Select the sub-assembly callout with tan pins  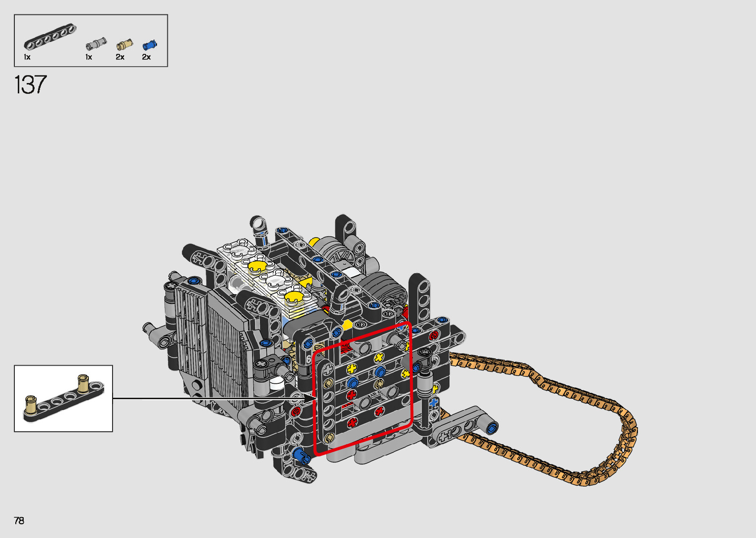63,398
